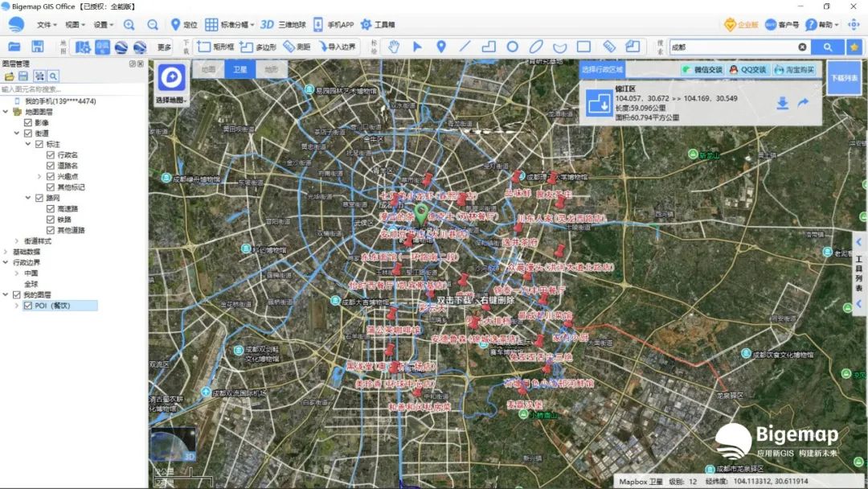Click the 成都 search input field
The height and width of the screenshot is (489, 868).
734,47
